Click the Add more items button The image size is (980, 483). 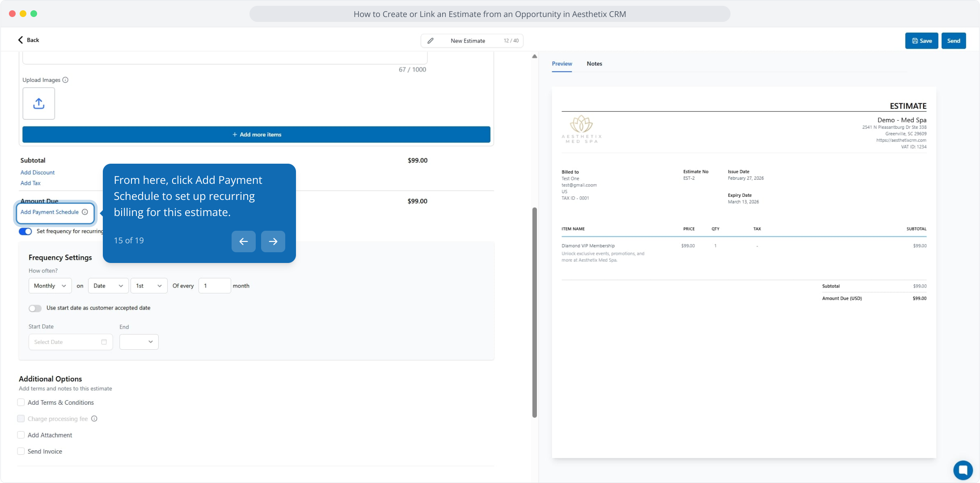(256, 135)
